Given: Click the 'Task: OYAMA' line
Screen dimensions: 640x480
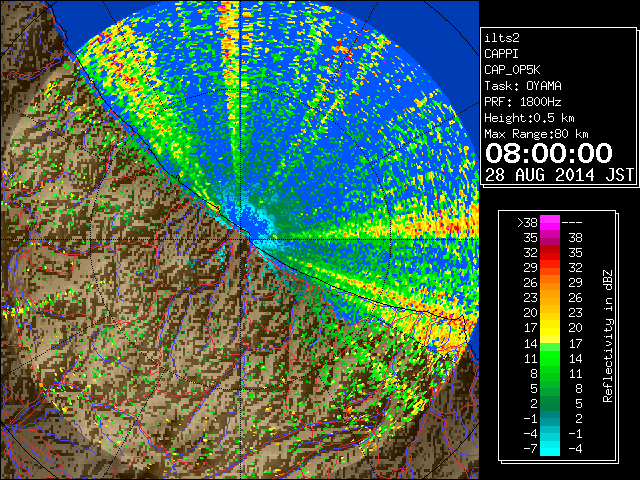Looking at the screenshot, I should pyautogui.click(x=523, y=86).
